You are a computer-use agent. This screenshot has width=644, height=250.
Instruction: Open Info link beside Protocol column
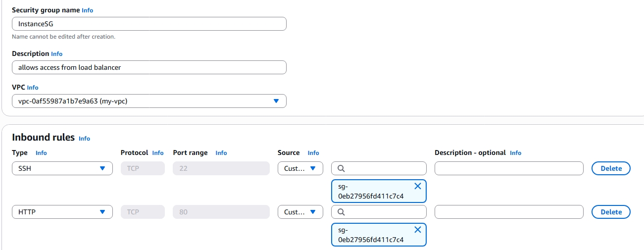[x=158, y=153]
